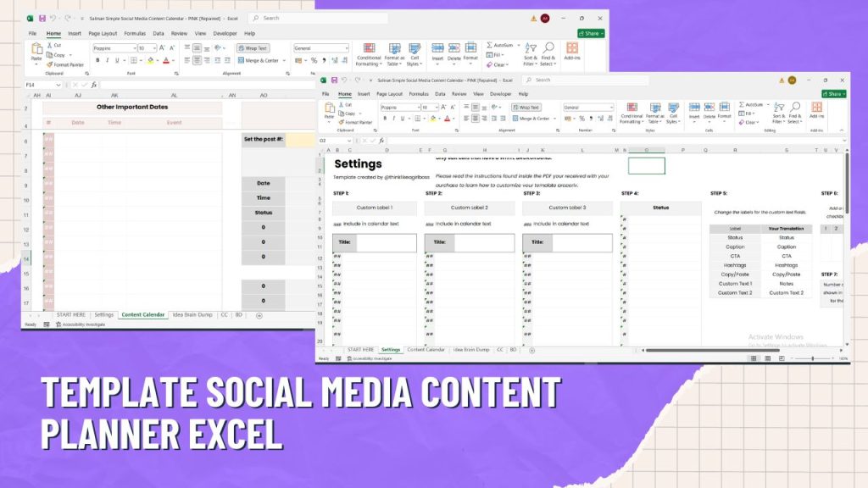Click Increase Font Size in the front window

point(442,108)
